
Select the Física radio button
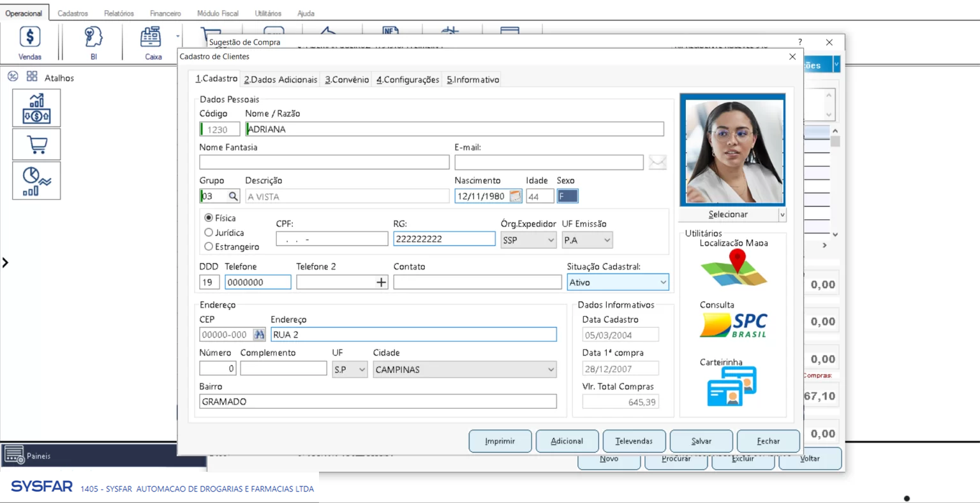(209, 218)
